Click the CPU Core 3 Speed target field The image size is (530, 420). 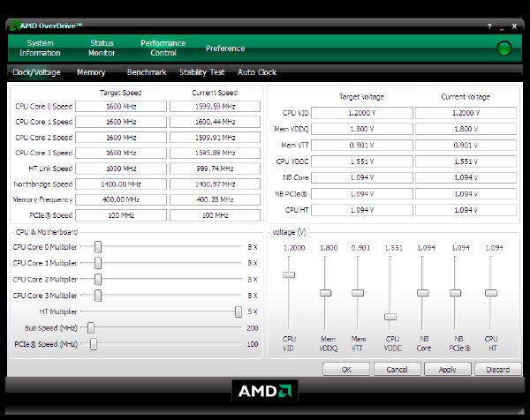(x=121, y=153)
